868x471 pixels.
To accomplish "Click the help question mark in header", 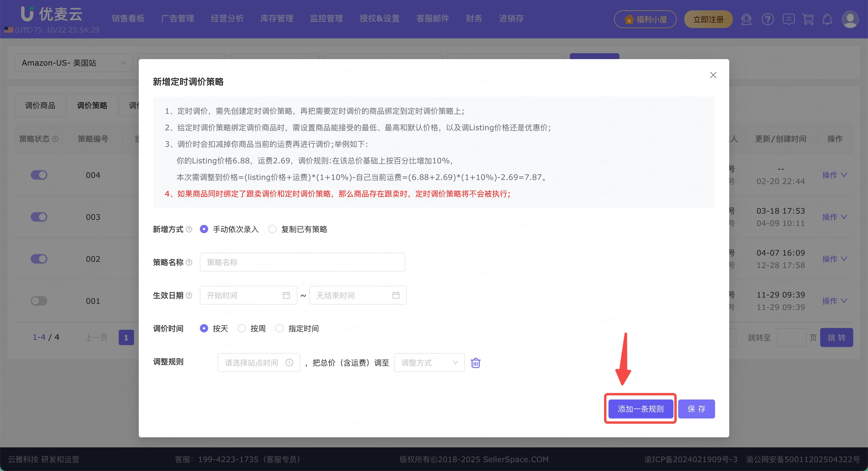I will [x=768, y=19].
